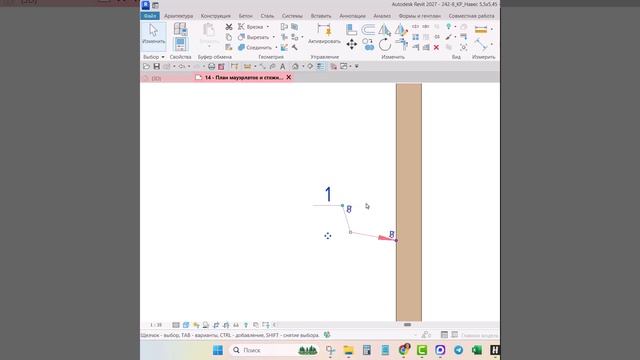Select the Offset tool
This screenshot has width=640, height=360.
tap(368, 29)
